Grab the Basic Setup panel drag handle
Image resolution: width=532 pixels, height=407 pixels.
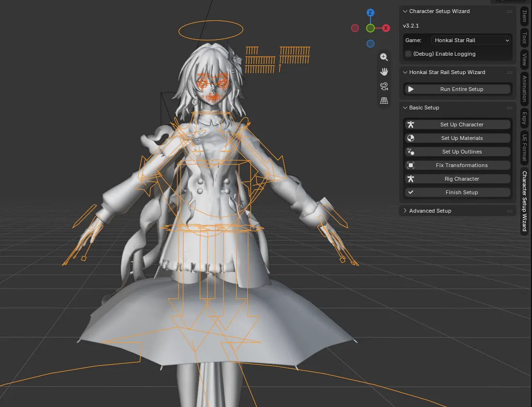pyautogui.click(x=510, y=108)
